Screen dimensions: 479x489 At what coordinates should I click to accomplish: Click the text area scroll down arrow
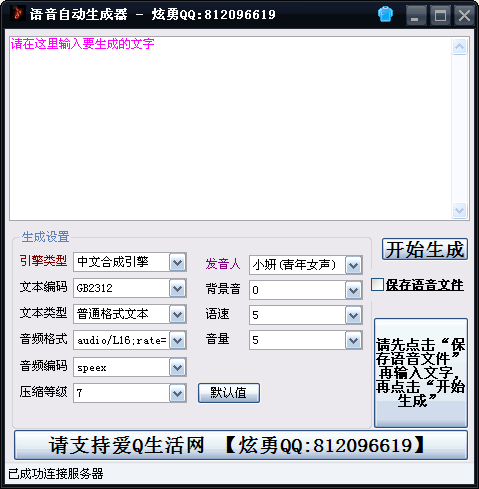[460, 210]
